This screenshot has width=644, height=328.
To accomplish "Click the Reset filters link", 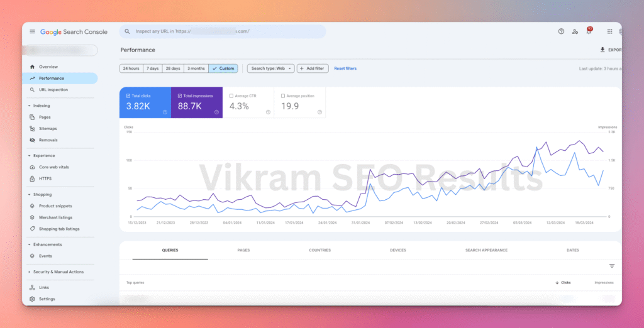I will click(345, 68).
